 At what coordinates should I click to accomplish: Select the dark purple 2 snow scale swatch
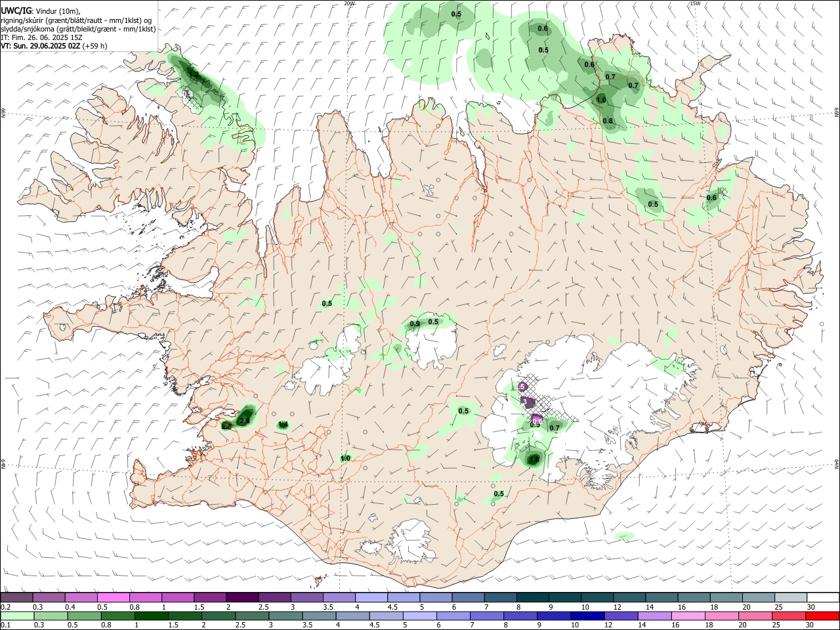pos(242,598)
